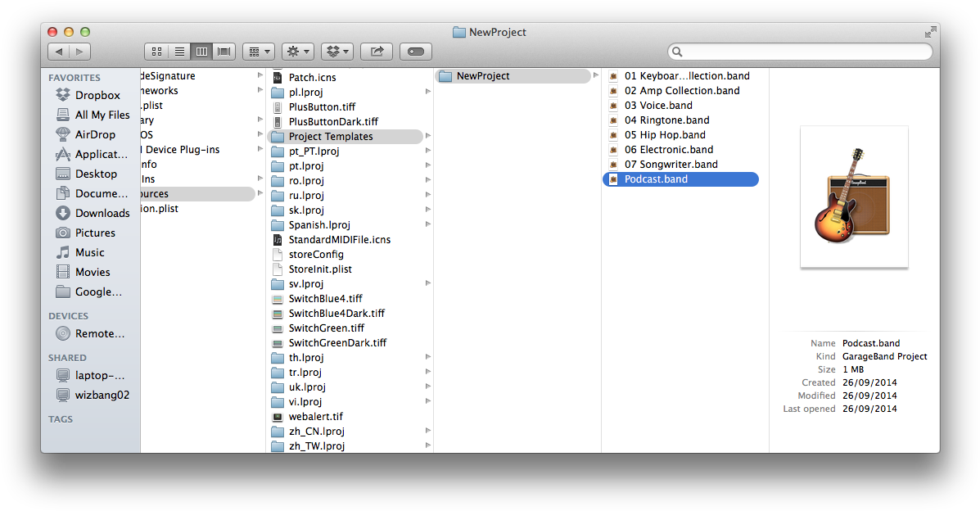
Task: Expand the th.lproj folder arrow
Action: click(x=428, y=357)
